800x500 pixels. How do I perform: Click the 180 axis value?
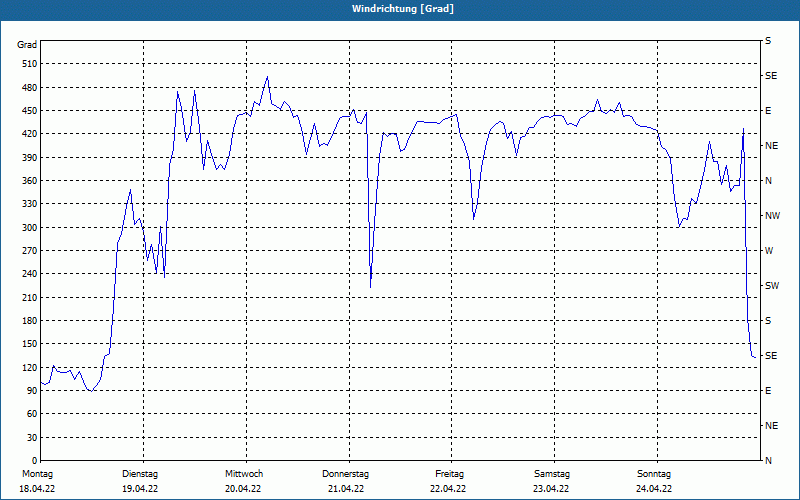coord(30,321)
